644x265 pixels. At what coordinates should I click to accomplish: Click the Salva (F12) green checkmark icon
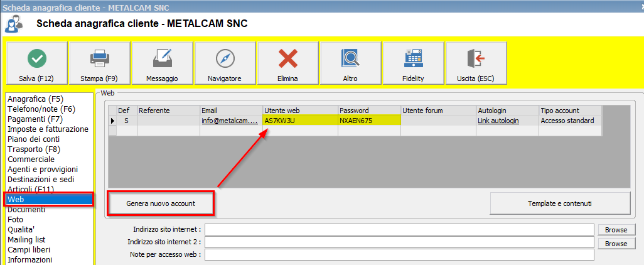36,58
